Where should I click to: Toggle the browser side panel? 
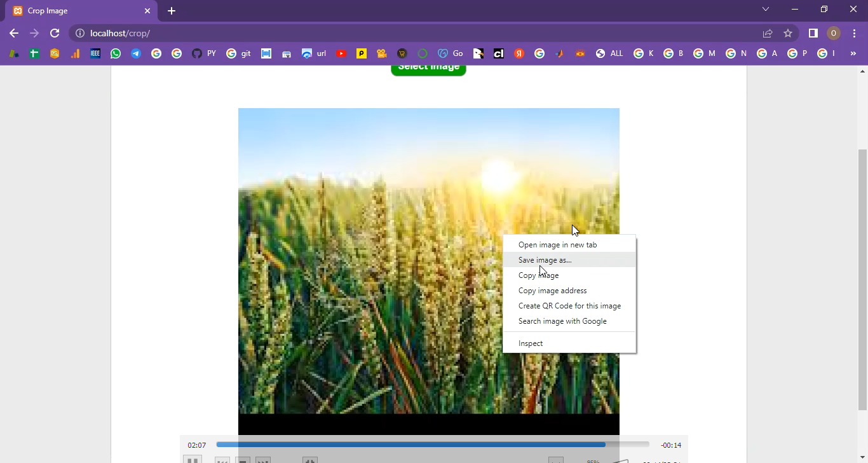click(x=813, y=33)
